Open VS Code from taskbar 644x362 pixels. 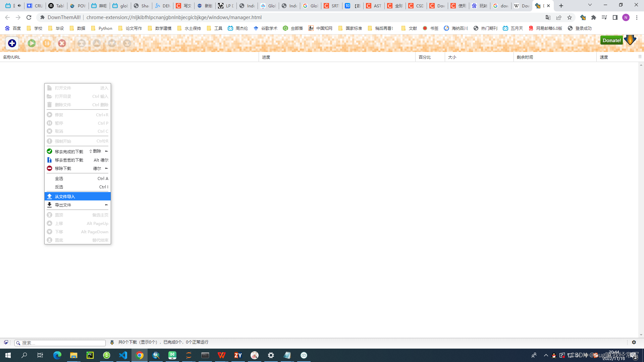tap(123, 355)
